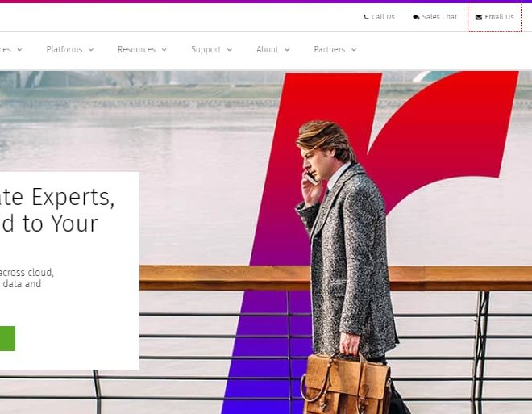Expand the partially visible leftmost menu chevron
The image size is (532, 414).
tap(19, 49)
